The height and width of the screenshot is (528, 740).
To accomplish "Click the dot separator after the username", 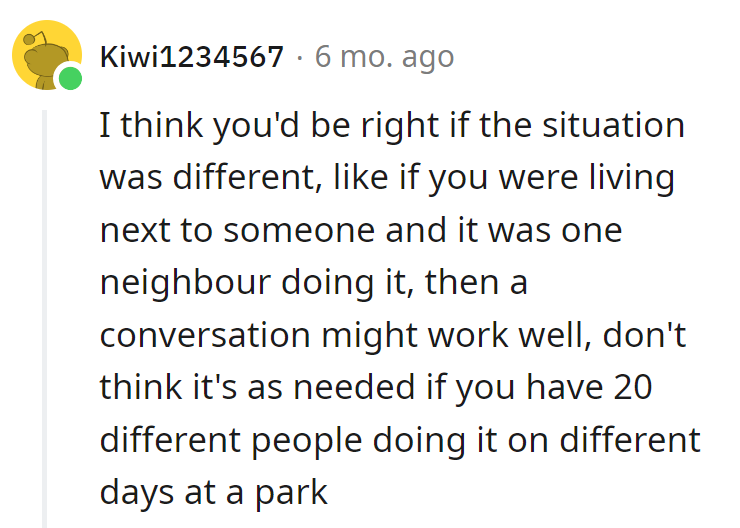I will pos(299,58).
